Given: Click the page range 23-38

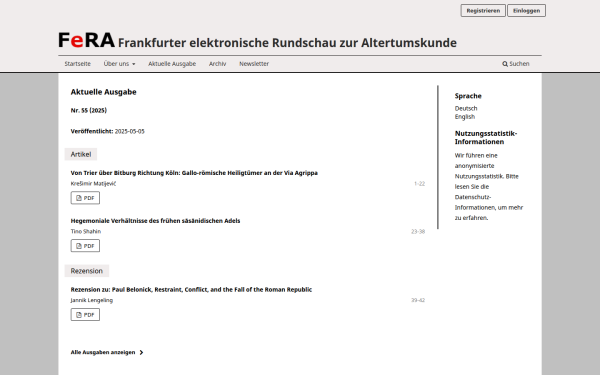Looking at the screenshot, I should click(x=418, y=232).
